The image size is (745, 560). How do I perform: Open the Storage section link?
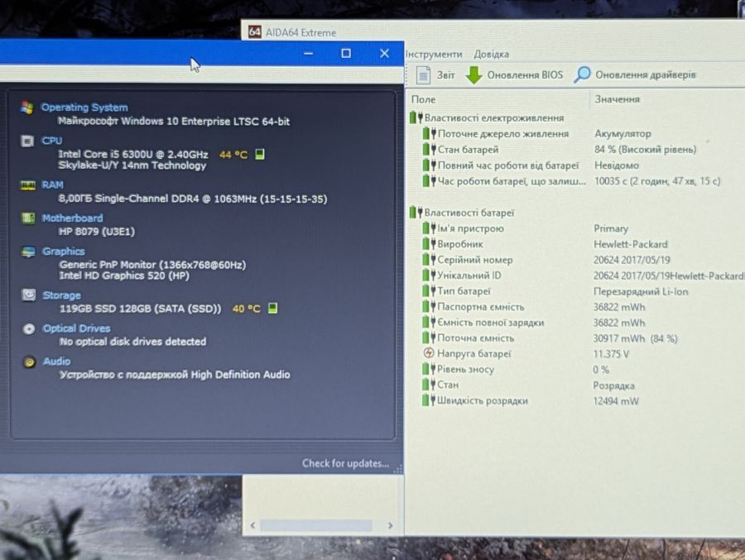coord(62,295)
